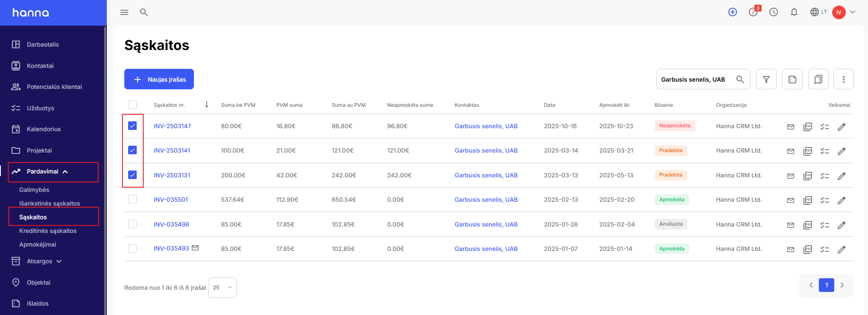Screen dimensions: 868x315
Task: Click the Garbusis senelis, UAB search field
Action: pyautogui.click(x=704, y=79)
